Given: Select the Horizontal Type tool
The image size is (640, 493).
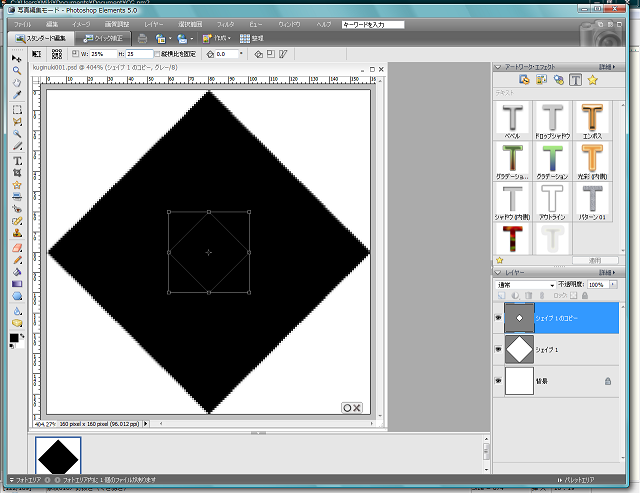Looking at the screenshot, I should coord(17,160).
